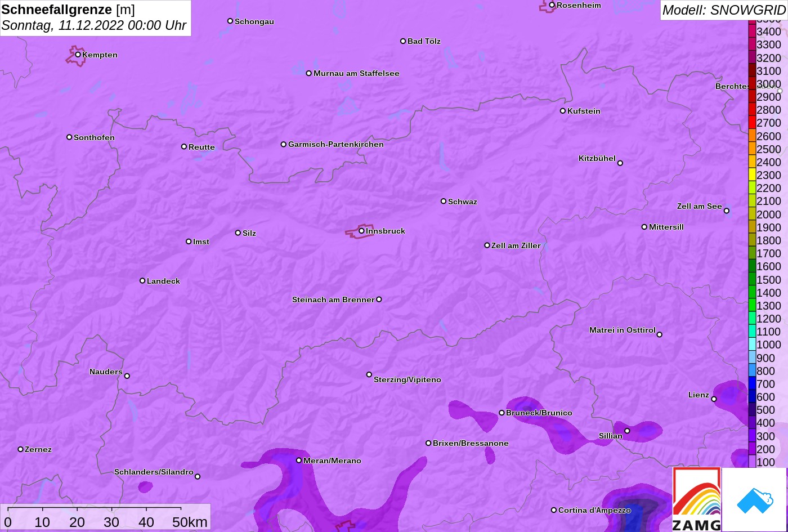This screenshot has width=788, height=532.
Task: Click the cyan 1000 legend swatch
Action: 752,345
